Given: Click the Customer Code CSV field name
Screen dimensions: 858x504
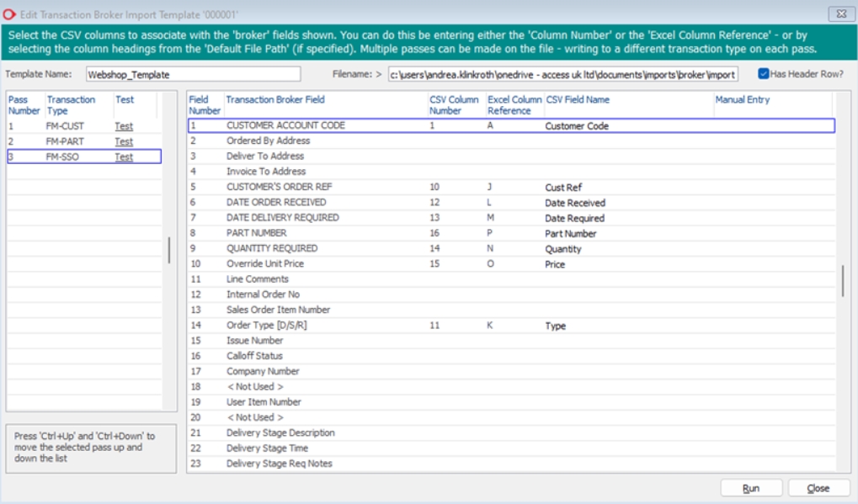Looking at the screenshot, I should (577, 126).
